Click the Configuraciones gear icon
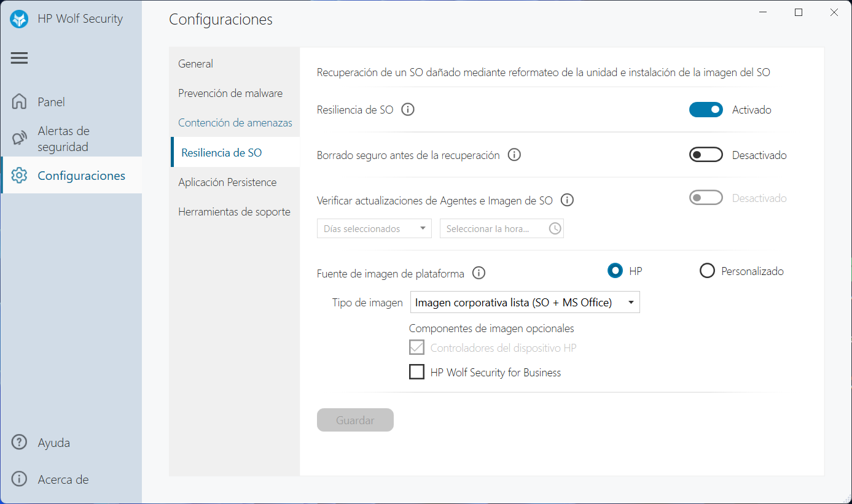The width and height of the screenshot is (852, 504). (20, 176)
